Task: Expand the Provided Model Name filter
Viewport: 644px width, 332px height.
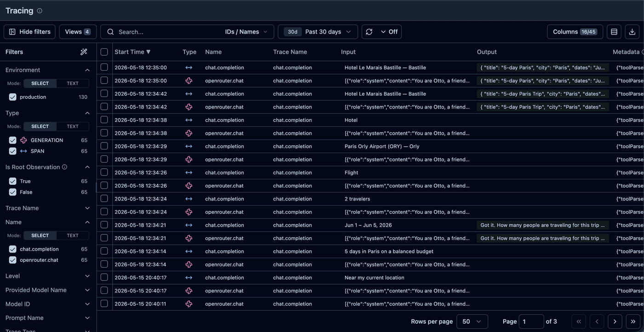Action: click(87, 290)
